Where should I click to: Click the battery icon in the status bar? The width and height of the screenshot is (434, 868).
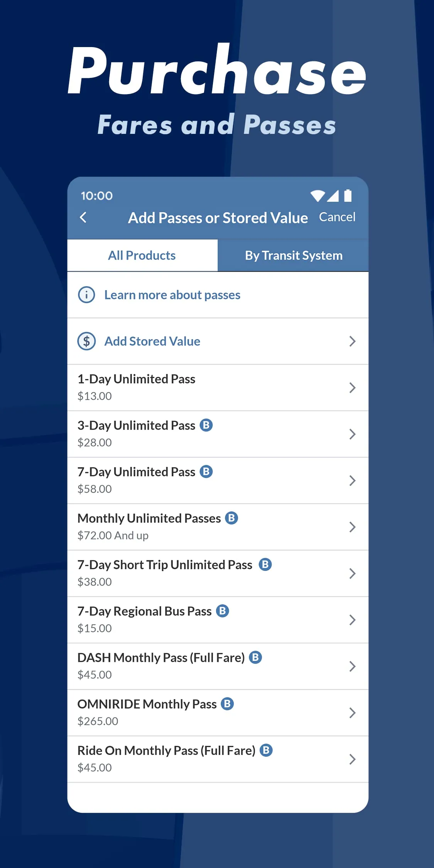tap(348, 196)
